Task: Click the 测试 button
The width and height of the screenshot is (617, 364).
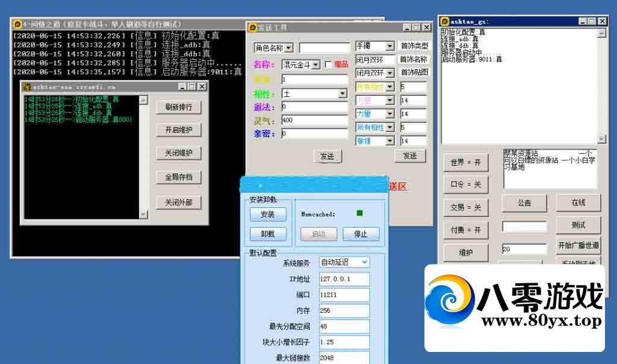Action: click(x=578, y=225)
